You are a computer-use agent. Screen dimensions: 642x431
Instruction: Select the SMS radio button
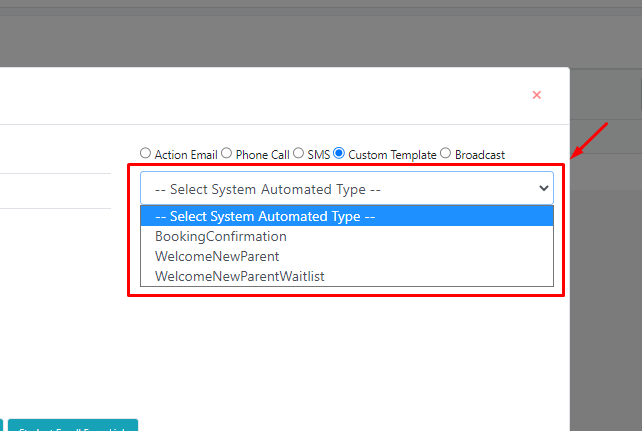pos(298,153)
